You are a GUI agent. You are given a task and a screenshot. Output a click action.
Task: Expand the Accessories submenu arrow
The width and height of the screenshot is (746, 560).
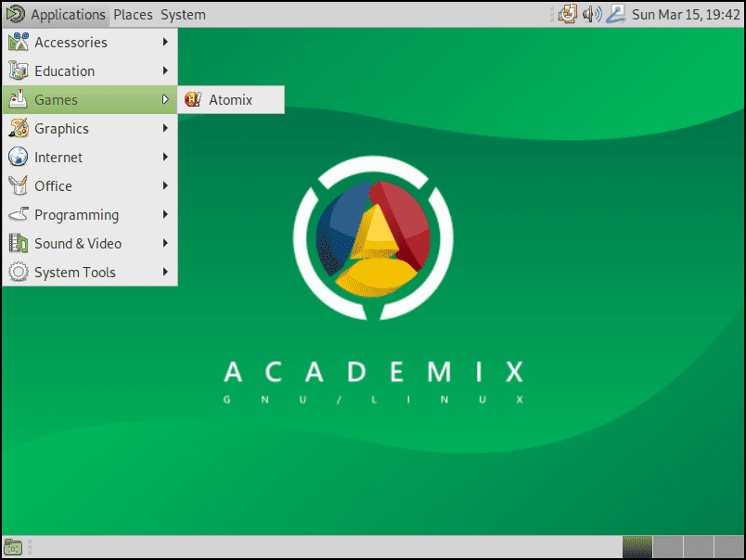[165, 42]
